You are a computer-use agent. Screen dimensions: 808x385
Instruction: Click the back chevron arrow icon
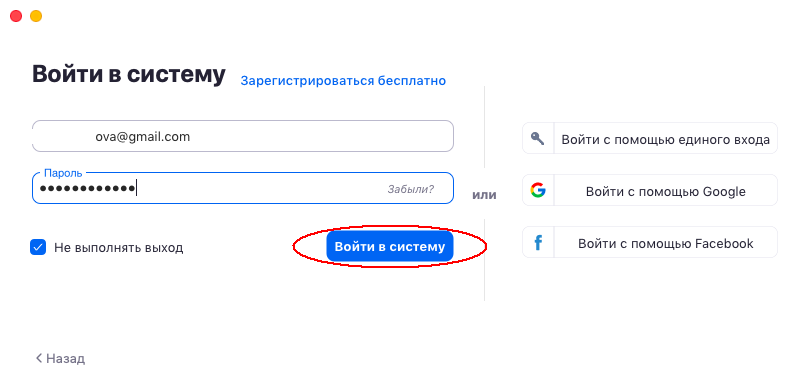38,358
